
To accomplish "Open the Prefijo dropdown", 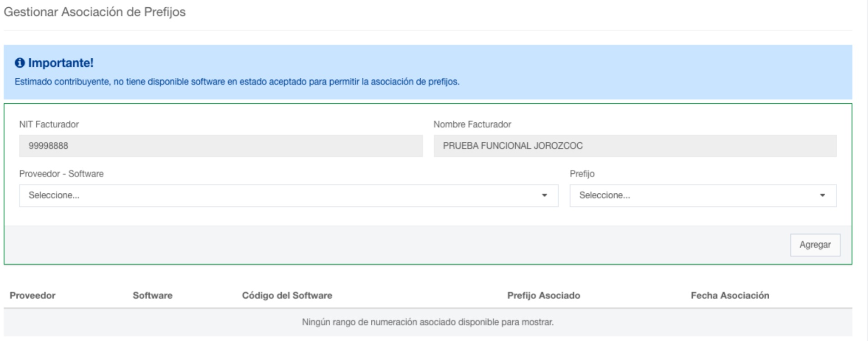I will click(703, 196).
